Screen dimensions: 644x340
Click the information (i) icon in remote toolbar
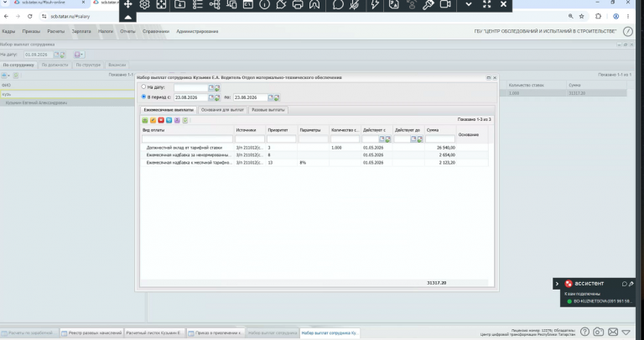pyautogui.click(x=264, y=5)
